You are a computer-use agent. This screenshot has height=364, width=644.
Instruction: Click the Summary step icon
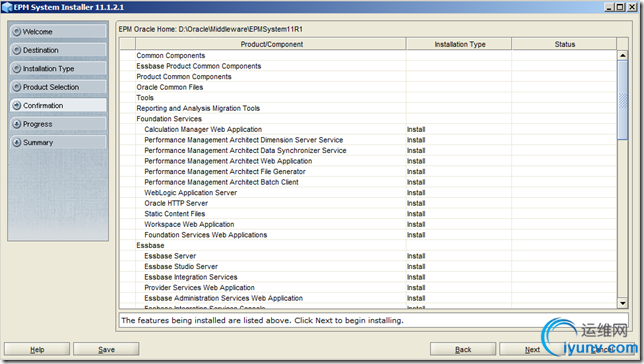point(16,142)
